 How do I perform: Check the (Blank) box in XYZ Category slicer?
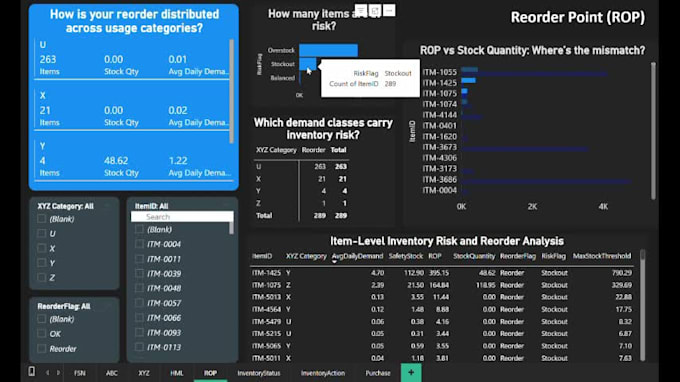(x=42, y=219)
